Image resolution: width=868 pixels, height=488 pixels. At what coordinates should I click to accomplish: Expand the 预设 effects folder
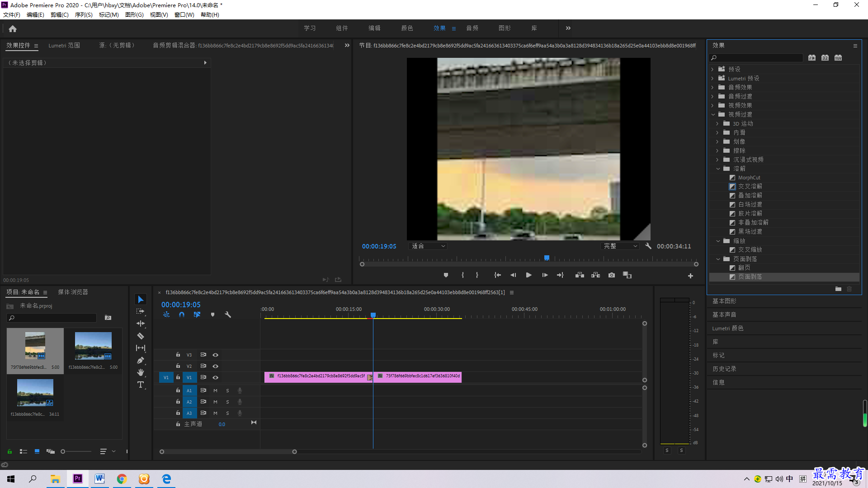click(712, 70)
